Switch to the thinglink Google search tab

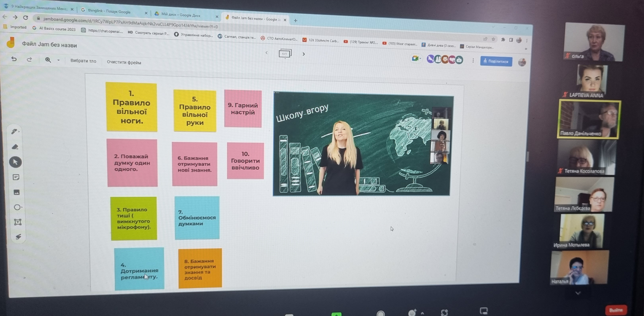click(109, 11)
